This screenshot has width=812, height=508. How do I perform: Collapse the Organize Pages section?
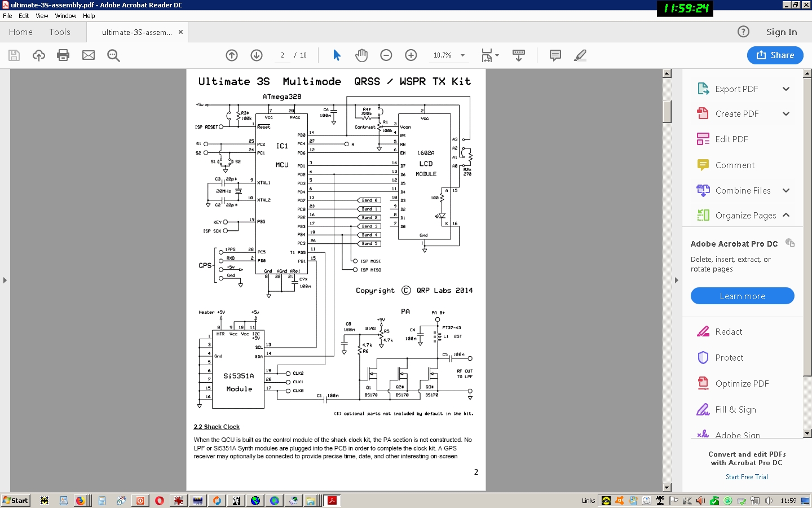pos(786,216)
